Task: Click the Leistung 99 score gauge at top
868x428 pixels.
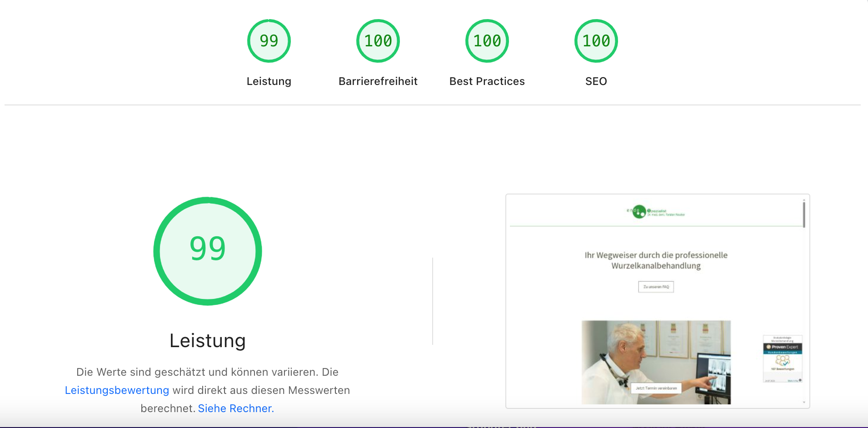Action: pos(269,41)
